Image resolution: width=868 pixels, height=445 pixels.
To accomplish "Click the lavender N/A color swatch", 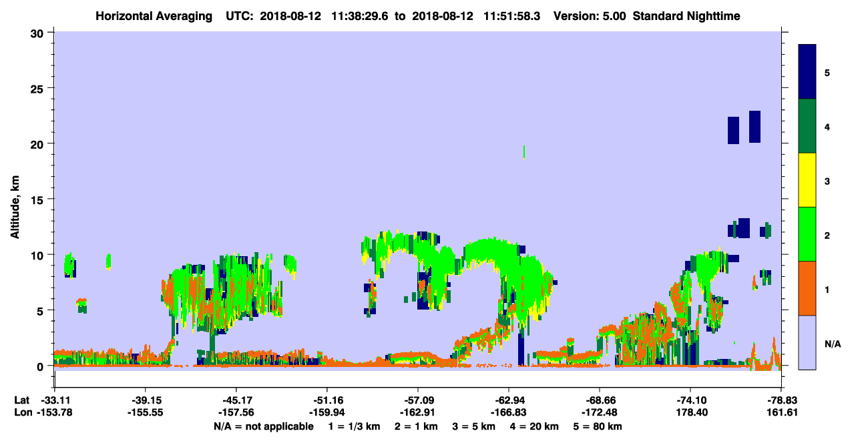I will coord(807,342).
